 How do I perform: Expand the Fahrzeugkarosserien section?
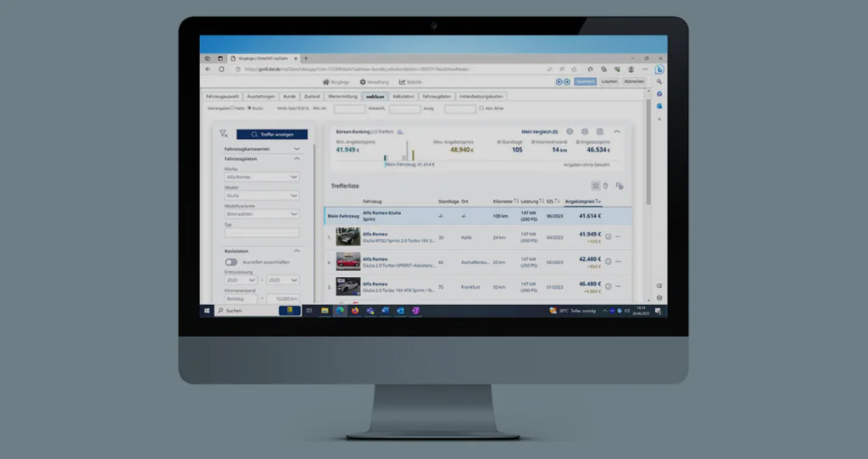[x=262, y=149]
